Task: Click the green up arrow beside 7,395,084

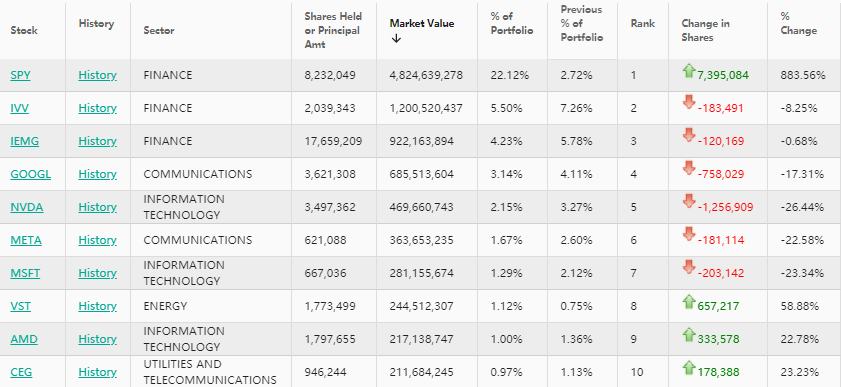Action: [689, 71]
